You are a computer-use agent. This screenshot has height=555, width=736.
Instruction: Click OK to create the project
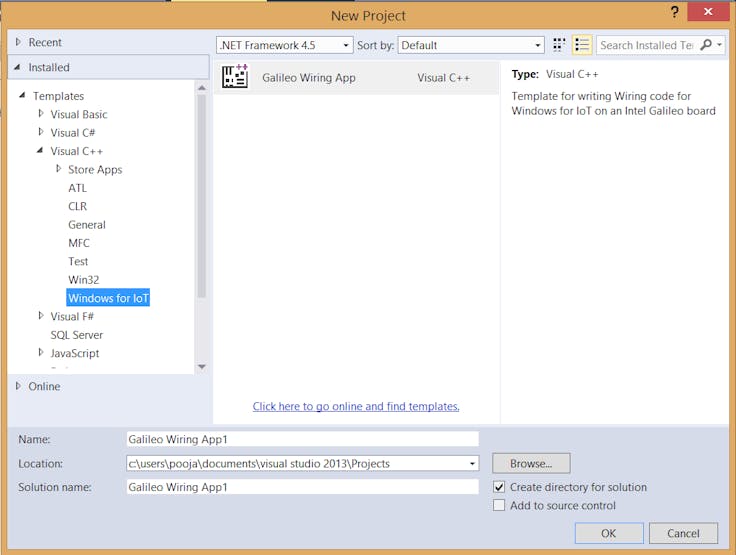tap(609, 533)
